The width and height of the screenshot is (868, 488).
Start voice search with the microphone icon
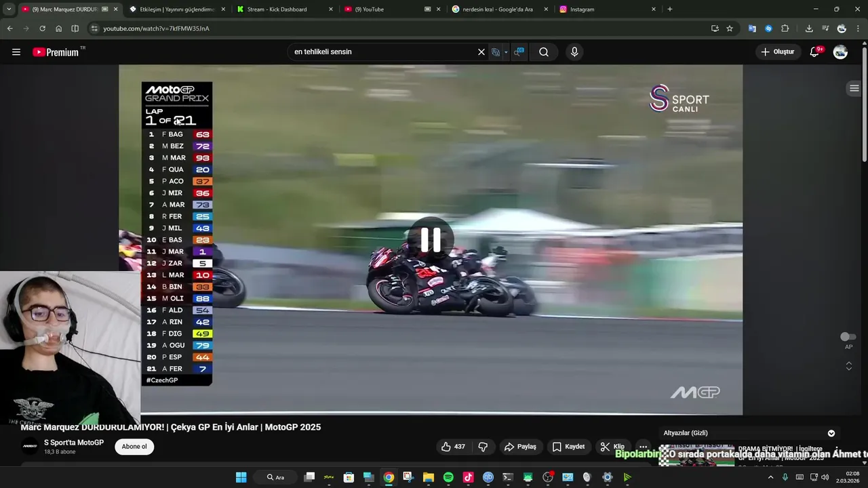pyautogui.click(x=574, y=52)
